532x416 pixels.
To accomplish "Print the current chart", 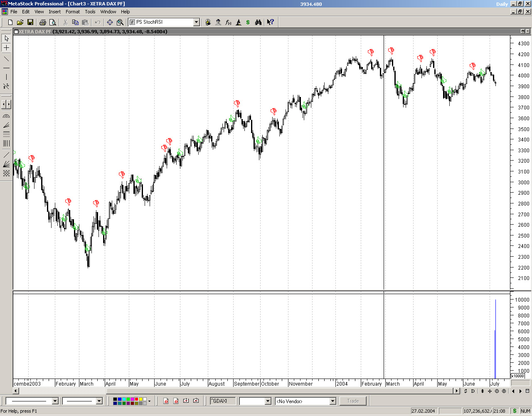I will (42, 22).
